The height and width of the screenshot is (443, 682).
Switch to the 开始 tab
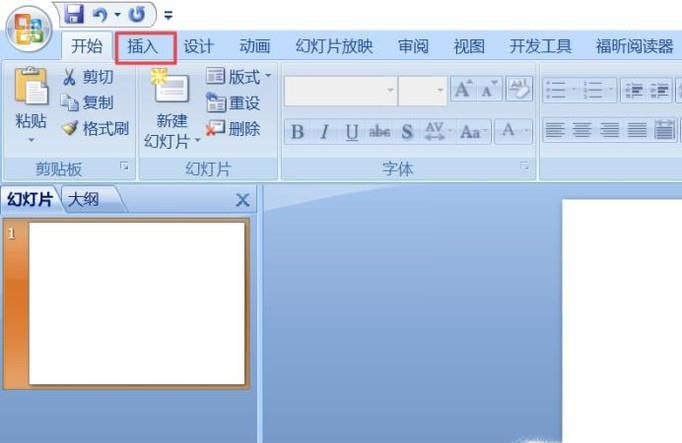[87, 46]
